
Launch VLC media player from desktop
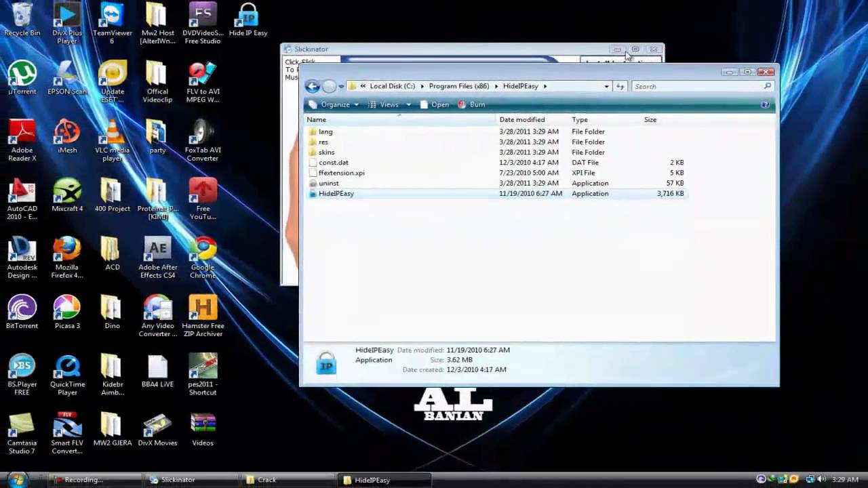tap(112, 141)
